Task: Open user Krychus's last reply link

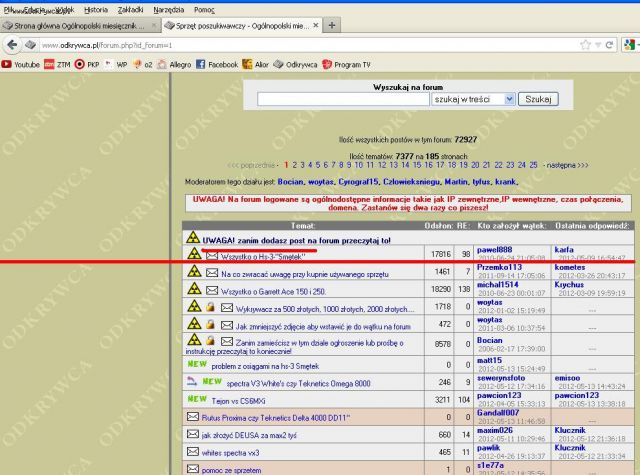Action: [x=569, y=284]
